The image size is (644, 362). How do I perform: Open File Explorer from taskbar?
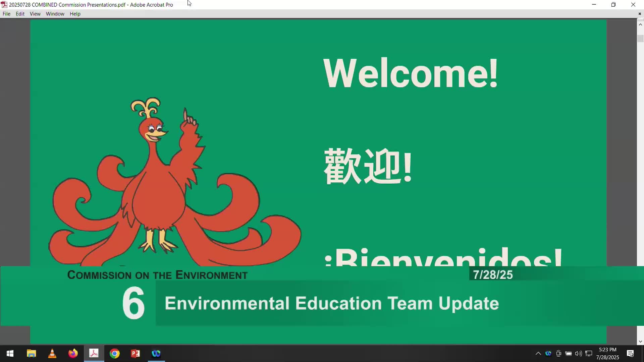(31, 353)
